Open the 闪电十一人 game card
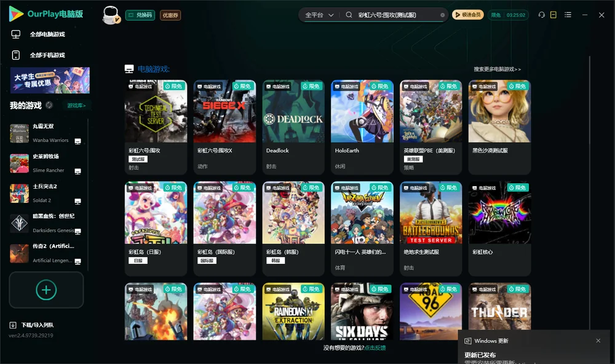The width and height of the screenshot is (615, 364). pos(362,229)
